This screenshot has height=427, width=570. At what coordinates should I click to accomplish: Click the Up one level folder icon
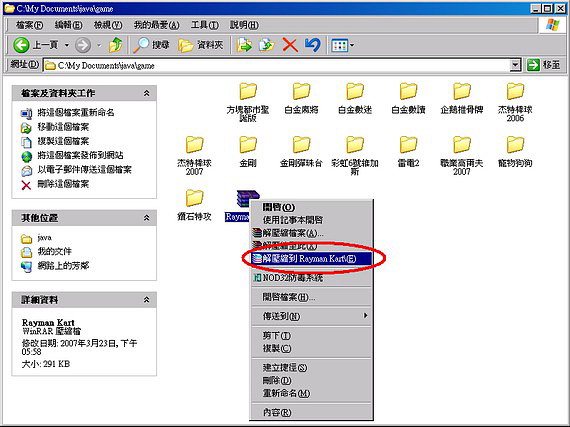pyautogui.click(x=116, y=45)
